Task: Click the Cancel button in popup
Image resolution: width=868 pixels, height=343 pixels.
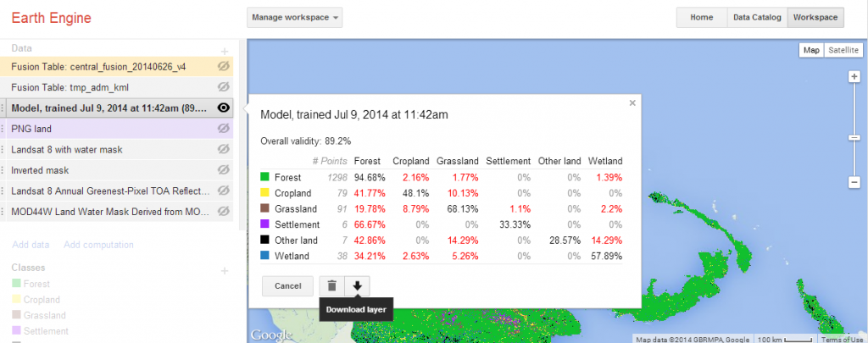Action: pos(288,286)
